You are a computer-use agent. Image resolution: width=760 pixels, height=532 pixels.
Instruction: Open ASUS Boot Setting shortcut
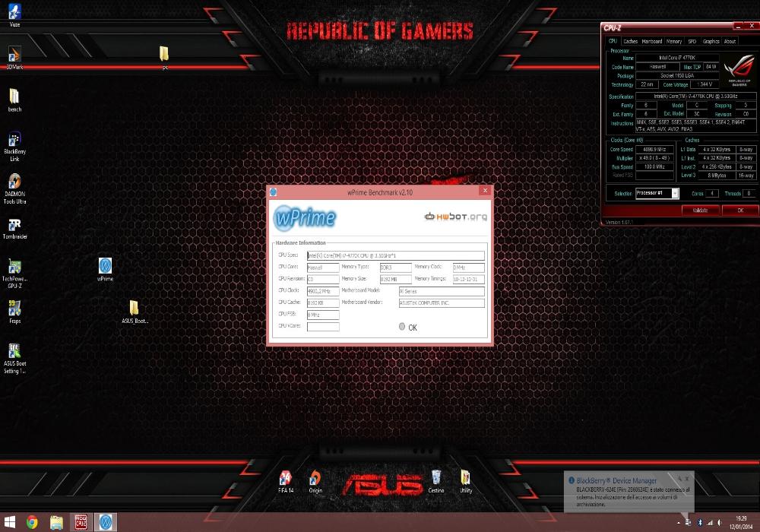coord(14,357)
